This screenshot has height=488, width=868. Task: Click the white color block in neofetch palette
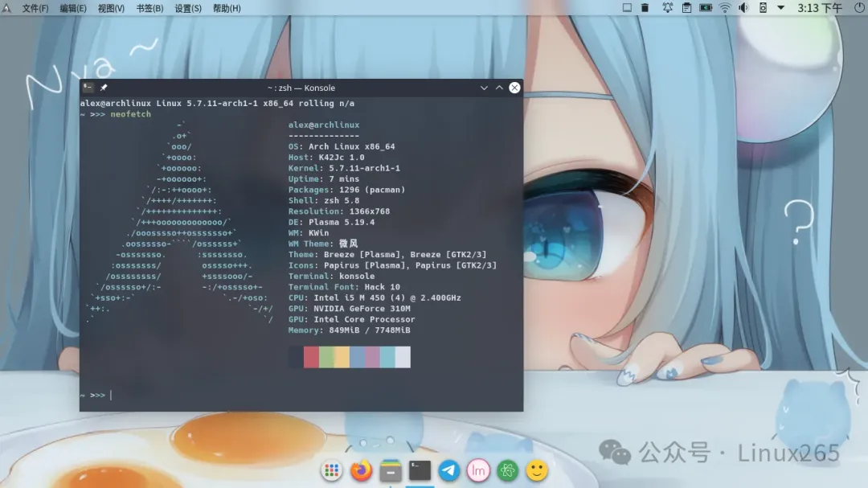click(403, 357)
